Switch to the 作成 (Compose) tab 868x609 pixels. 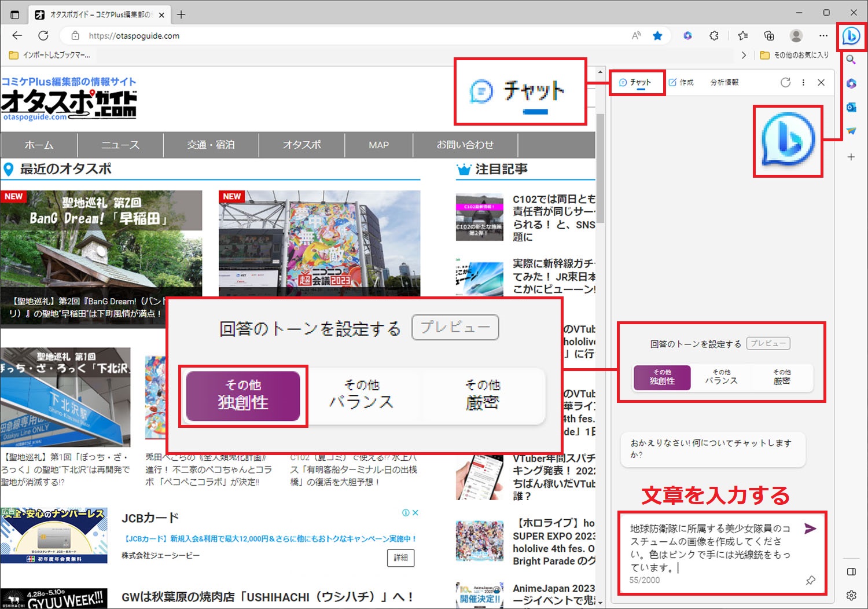pos(683,82)
